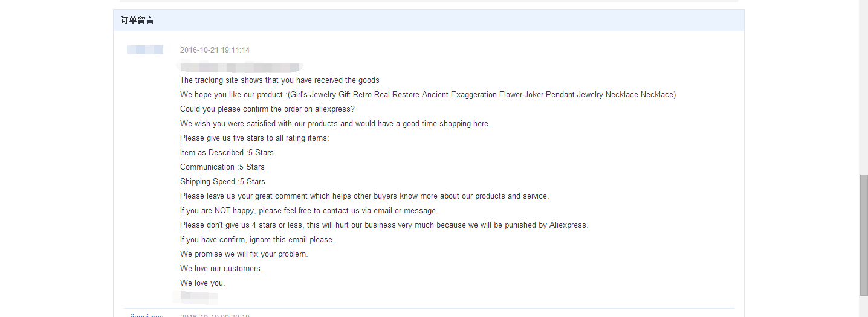
Task: Click 'Please don't give us 4 stars' line
Action: pyautogui.click(x=384, y=225)
